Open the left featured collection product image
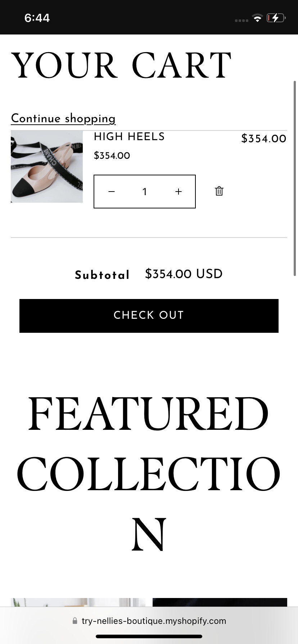 coord(78,602)
